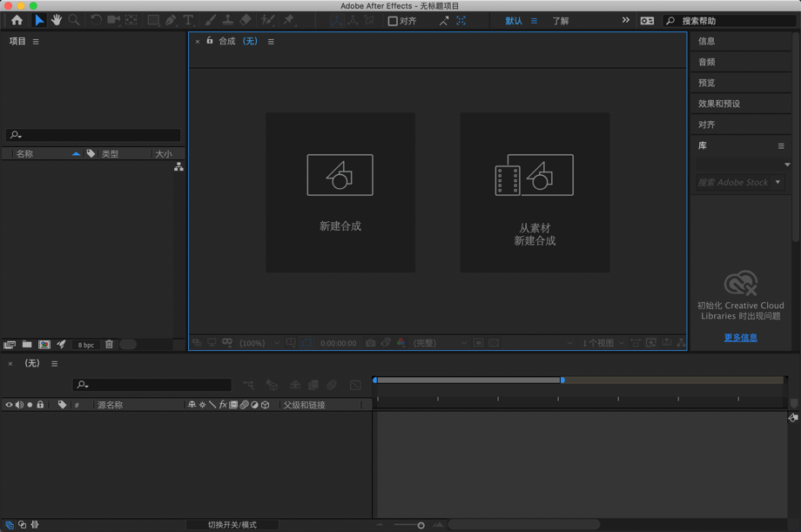Click the 8 bpc color depth button
This screenshot has width=801, height=532.
[x=86, y=345]
